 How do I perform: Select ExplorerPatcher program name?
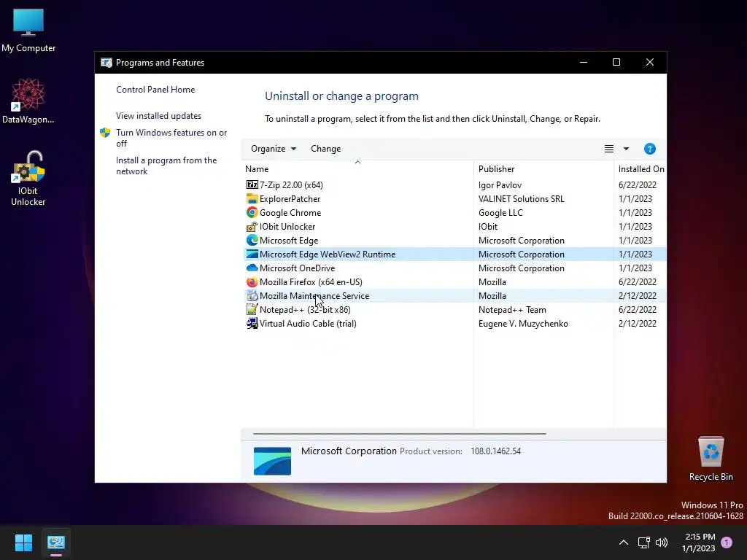290,198
